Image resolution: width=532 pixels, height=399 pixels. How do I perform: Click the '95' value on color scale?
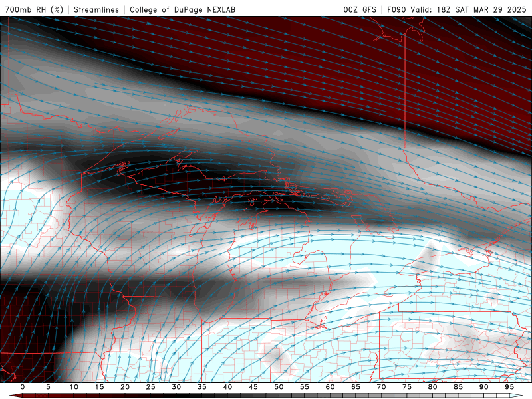coord(509,387)
